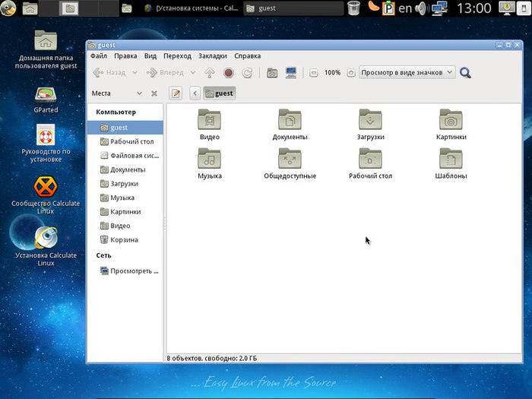Click the zoom out minus icon
The image size is (532, 399).
(313, 73)
